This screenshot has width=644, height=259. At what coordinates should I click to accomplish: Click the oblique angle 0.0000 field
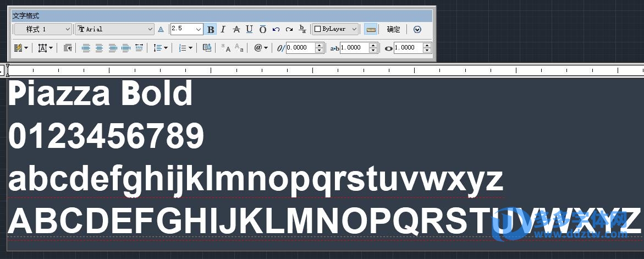(x=300, y=48)
